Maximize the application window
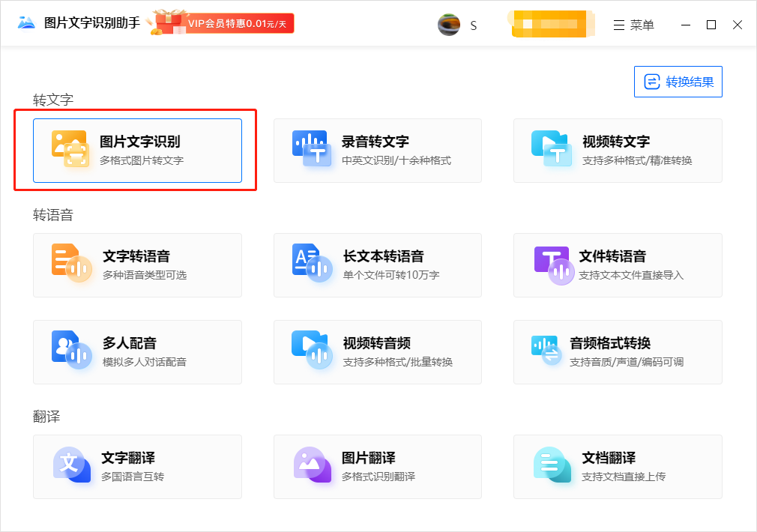Viewport: 757px width, 532px height. [711, 25]
